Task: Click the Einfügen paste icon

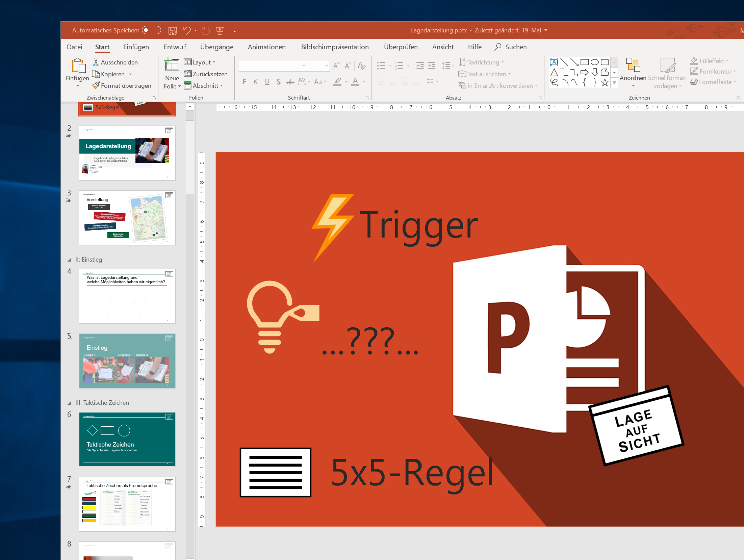Action: click(78, 65)
